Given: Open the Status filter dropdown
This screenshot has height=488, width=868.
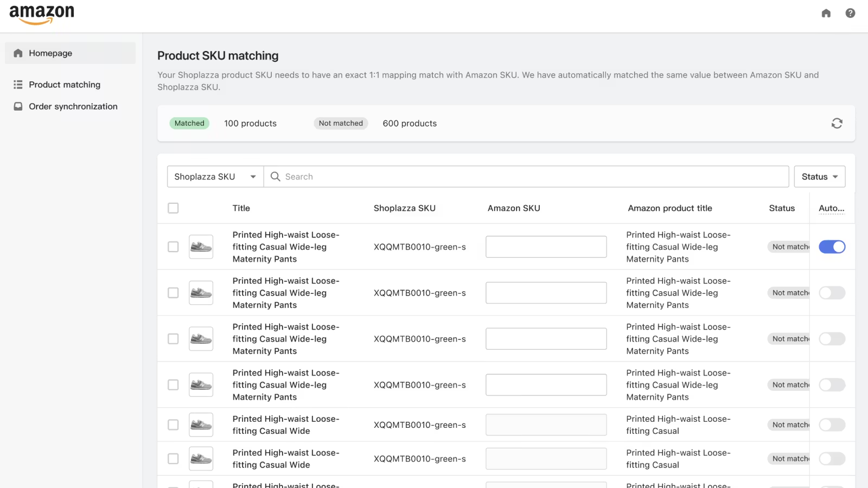Looking at the screenshot, I should pos(820,177).
